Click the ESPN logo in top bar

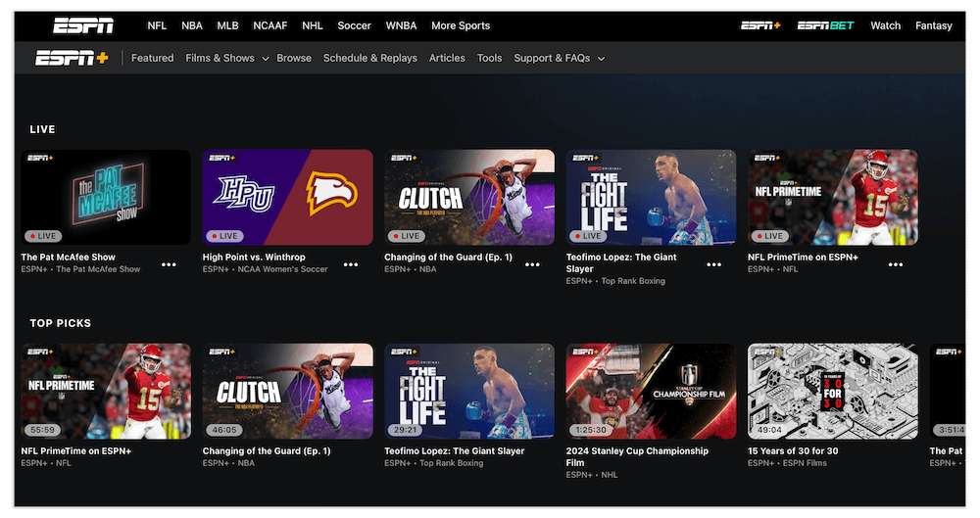[83, 25]
